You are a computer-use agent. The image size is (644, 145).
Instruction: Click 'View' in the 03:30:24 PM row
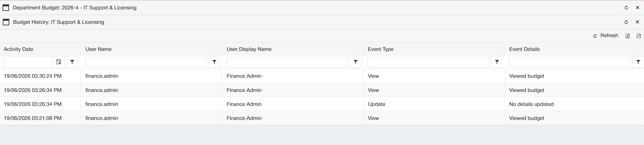[373, 76]
